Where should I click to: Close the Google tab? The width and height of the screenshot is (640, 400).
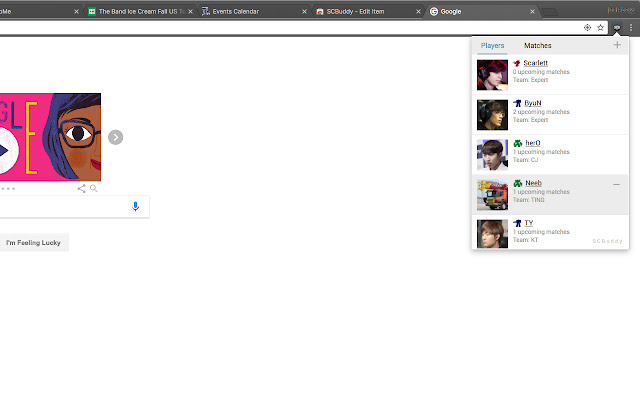pyautogui.click(x=532, y=11)
